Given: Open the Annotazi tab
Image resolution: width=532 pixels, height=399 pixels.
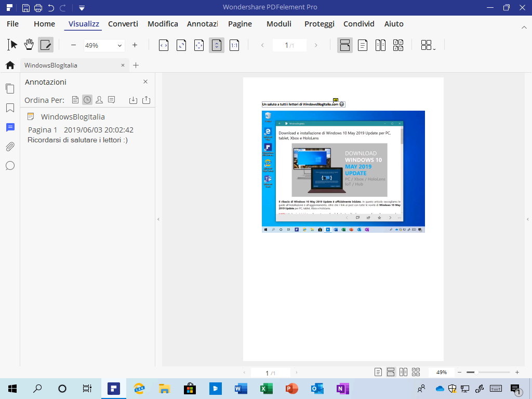Looking at the screenshot, I should click(203, 24).
